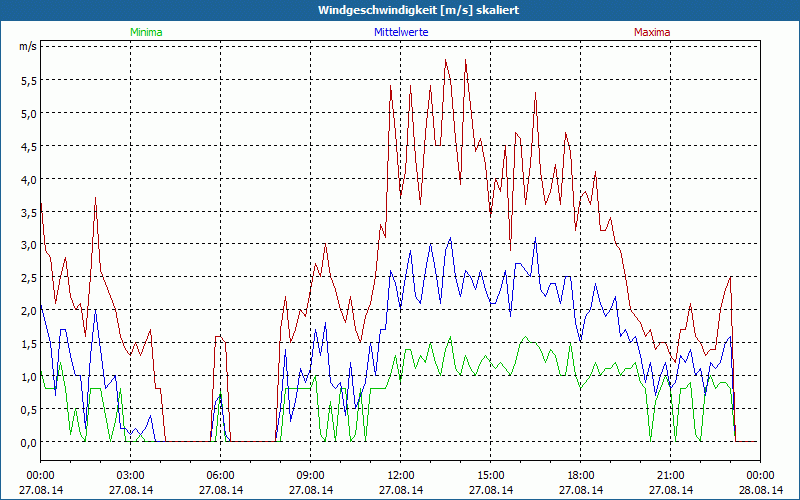Click the 2,5 y-axis value
This screenshot has width=800, height=500.
[29, 278]
